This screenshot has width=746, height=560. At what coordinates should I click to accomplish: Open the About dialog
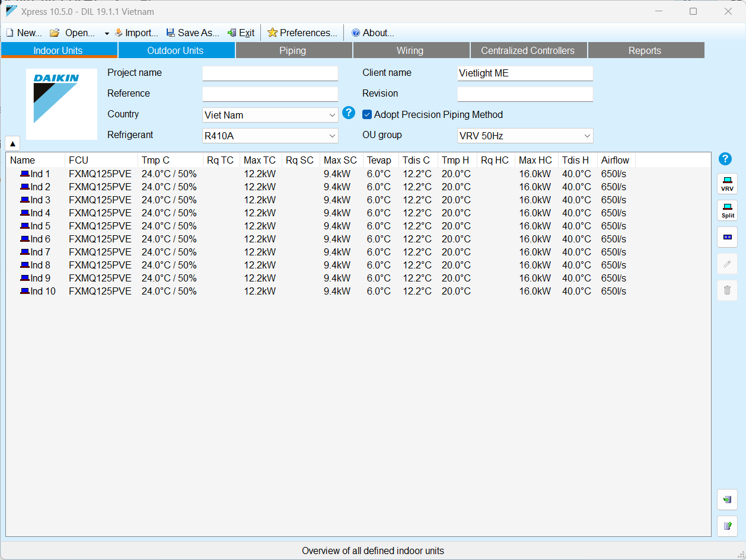click(372, 33)
